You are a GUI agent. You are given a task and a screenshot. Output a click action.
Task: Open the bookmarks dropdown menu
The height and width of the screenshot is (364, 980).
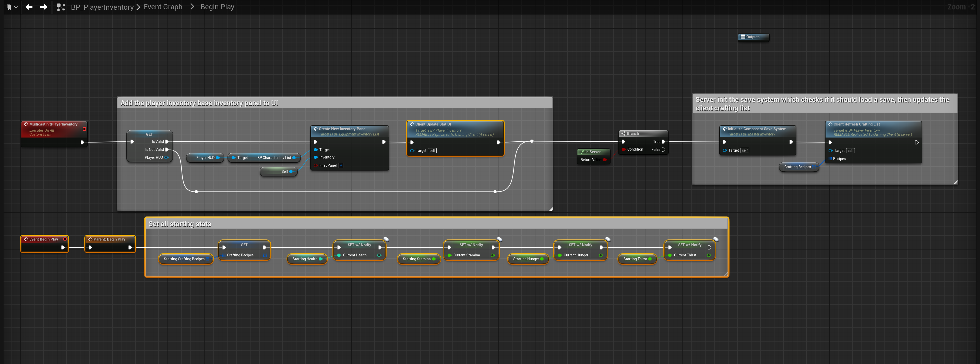pos(12,7)
